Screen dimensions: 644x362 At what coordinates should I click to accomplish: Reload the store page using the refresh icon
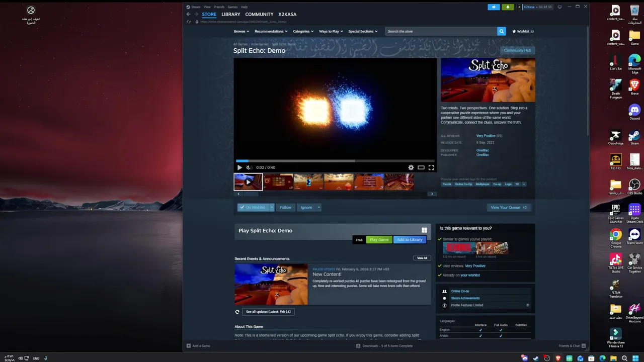point(189,22)
